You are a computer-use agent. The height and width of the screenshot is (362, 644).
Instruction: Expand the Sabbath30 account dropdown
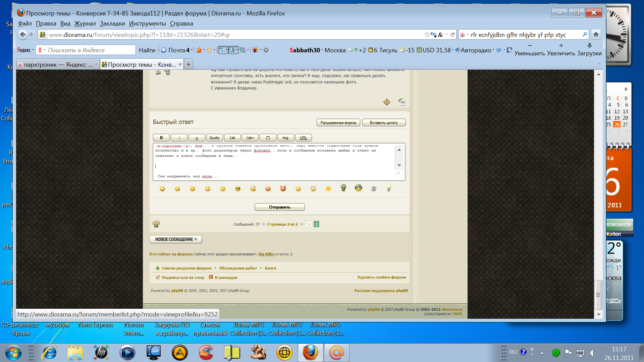point(322,50)
